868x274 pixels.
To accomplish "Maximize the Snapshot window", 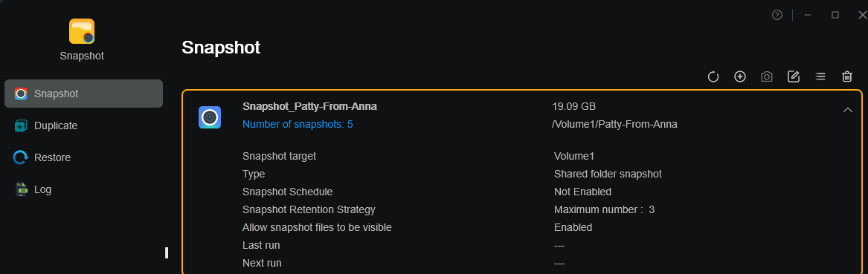I will [835, 15].
